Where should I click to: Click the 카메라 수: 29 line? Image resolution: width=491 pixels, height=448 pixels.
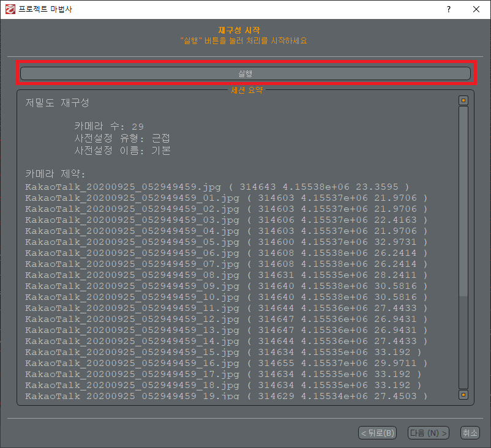109,126
